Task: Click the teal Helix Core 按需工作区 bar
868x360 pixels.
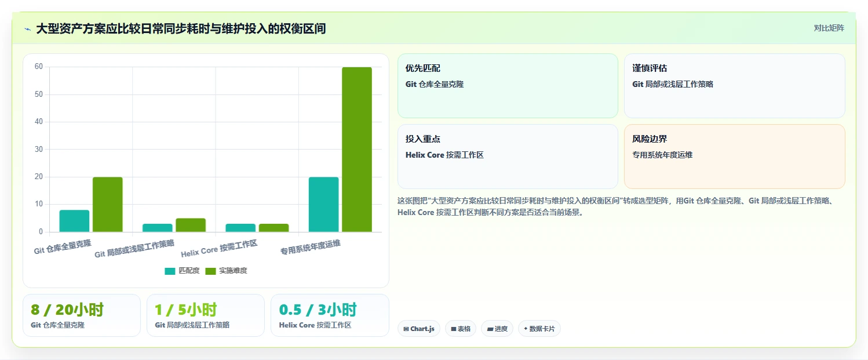Action: (240, 228)
